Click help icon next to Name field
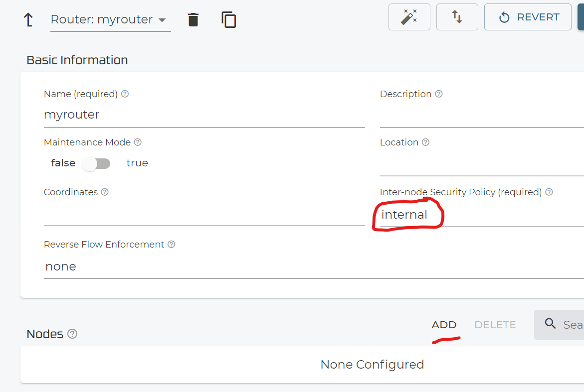This screenshot has width=584, height=392. tap(125, 94)
